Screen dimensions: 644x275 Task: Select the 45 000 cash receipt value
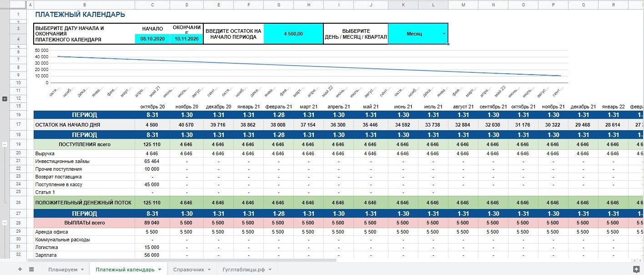pos(152,184)
